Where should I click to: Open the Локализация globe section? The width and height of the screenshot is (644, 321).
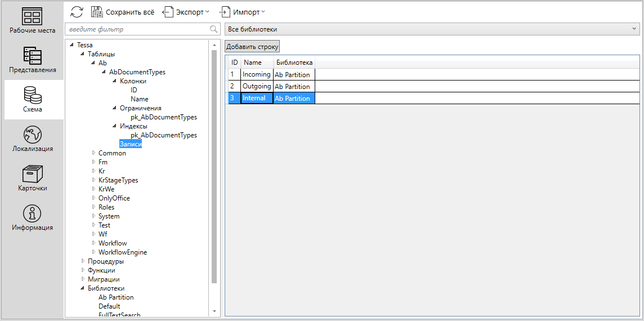click(x=33, y=139)
